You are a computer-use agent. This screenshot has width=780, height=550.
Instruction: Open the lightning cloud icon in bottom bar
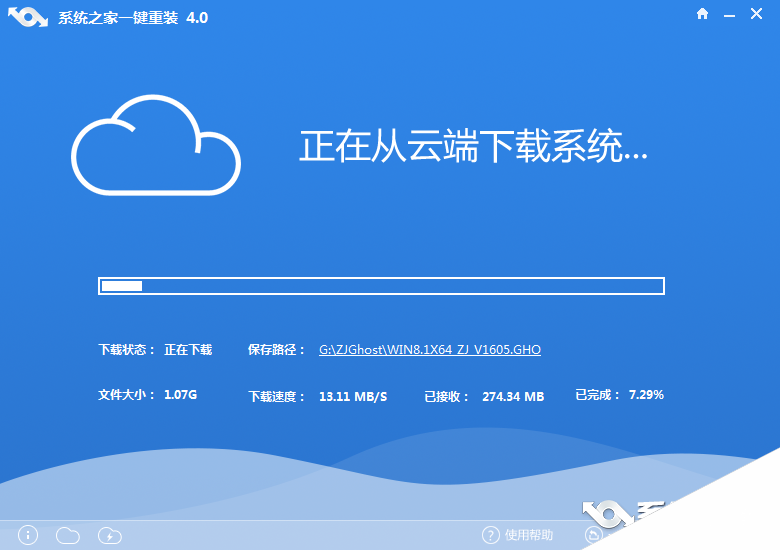click(x=109, y=536)
